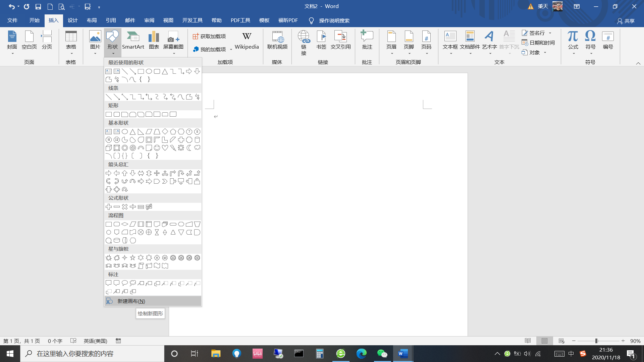Image resolution: width=644 pixels, height=362 pixels.
Task: Open the References (引用) tab
Action: pyautogui.click(x=111, y=20)
